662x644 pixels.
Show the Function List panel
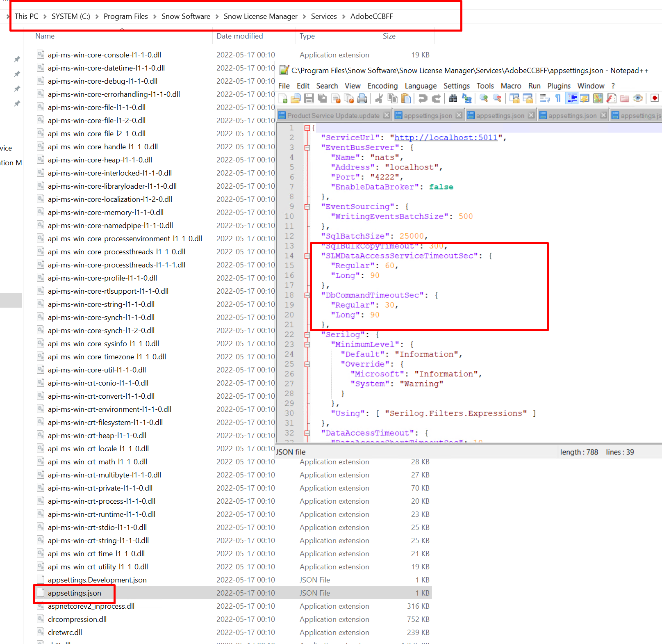[x=611, y=98]
